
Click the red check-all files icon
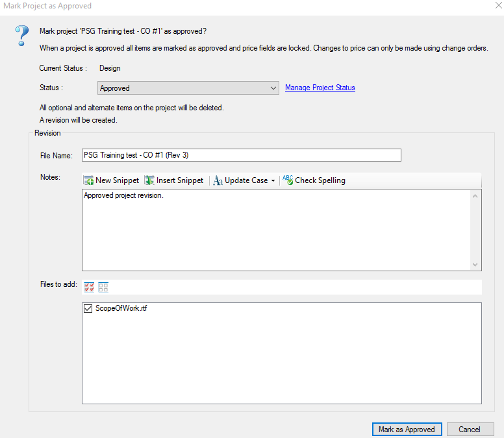click(89, 287)
